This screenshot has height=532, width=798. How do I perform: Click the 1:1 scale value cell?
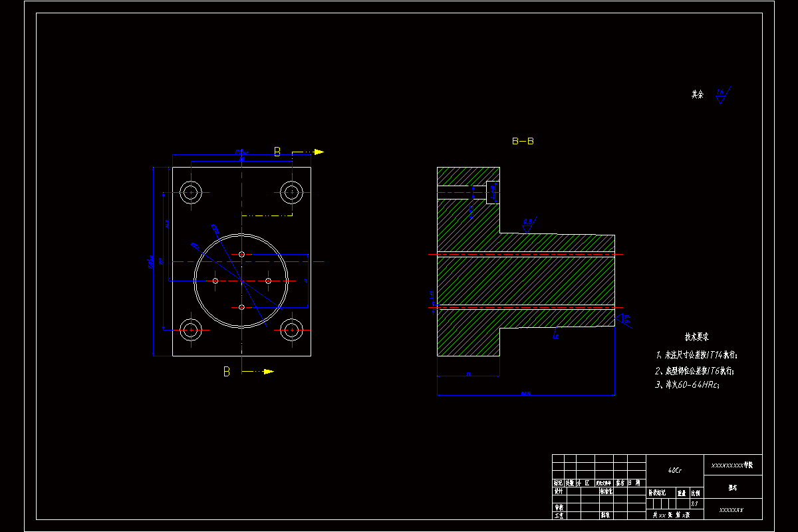click(696, 504)
